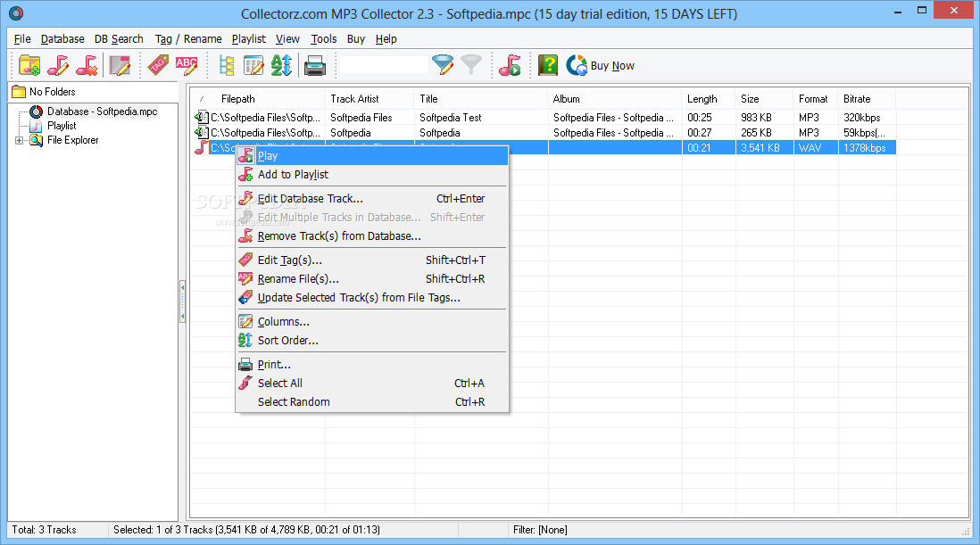This screenshot has height=545, width=980.
Task: Open the Buy menu
Action: coord(356,38)
